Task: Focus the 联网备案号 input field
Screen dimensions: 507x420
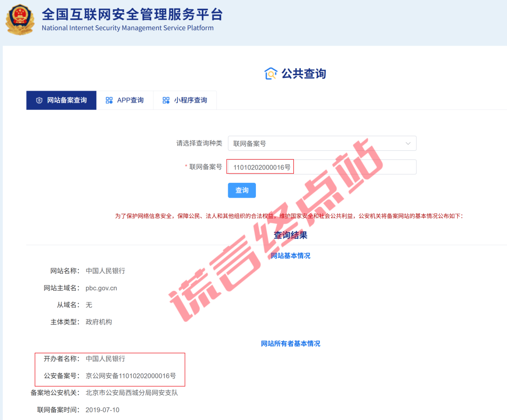Action: [x=322, y=167]
